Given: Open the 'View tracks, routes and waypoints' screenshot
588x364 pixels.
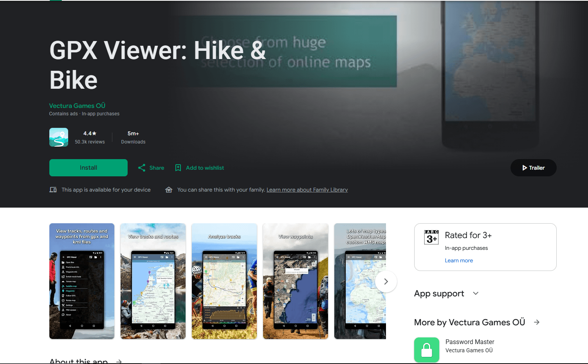Looking at the screenshot, I should click(82, 281).
